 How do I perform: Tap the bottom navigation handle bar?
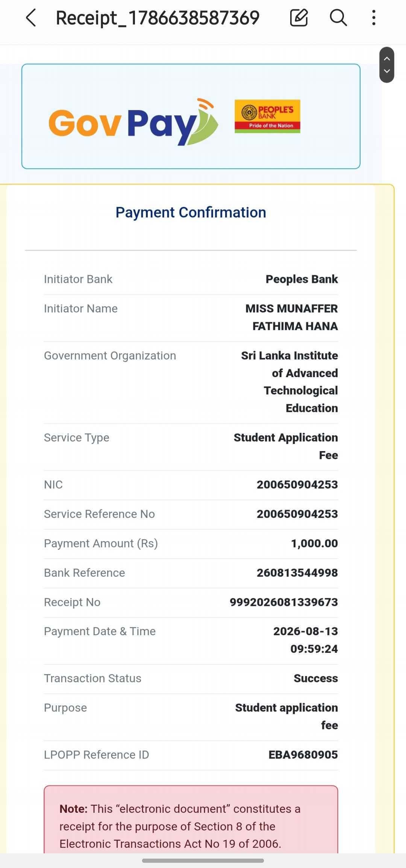point(203,860)
